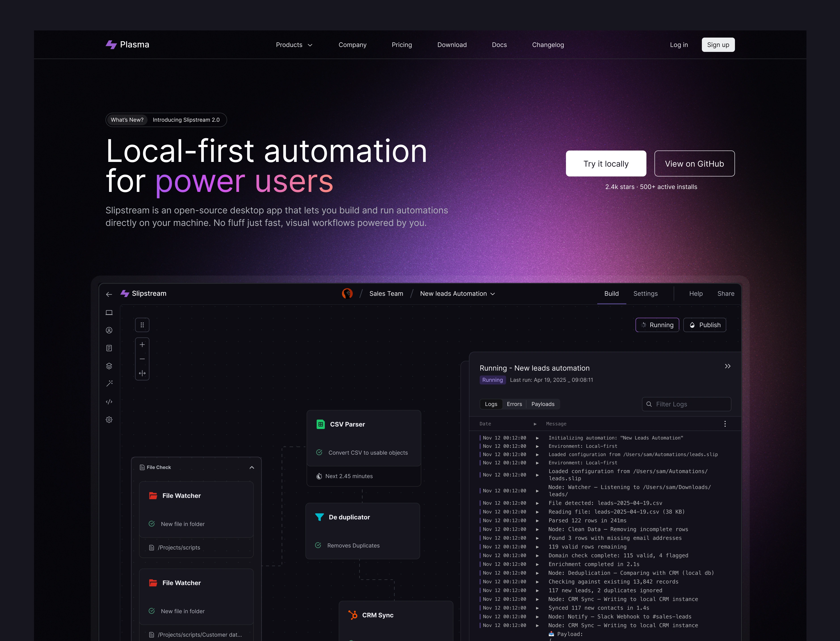Screen dimensions: 840x641
Task: Click the Log in link
Action: click(679, 45)
